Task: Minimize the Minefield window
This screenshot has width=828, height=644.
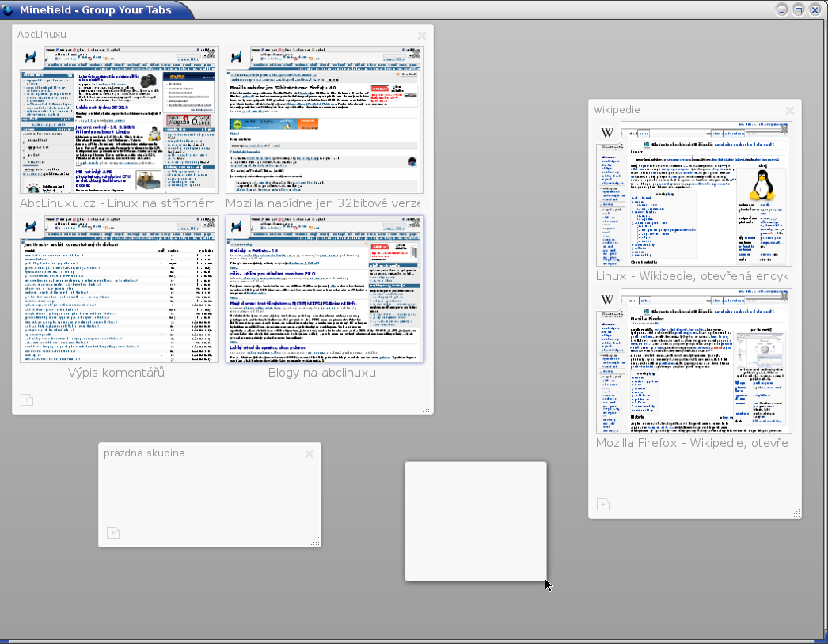Action: (782, 10)
